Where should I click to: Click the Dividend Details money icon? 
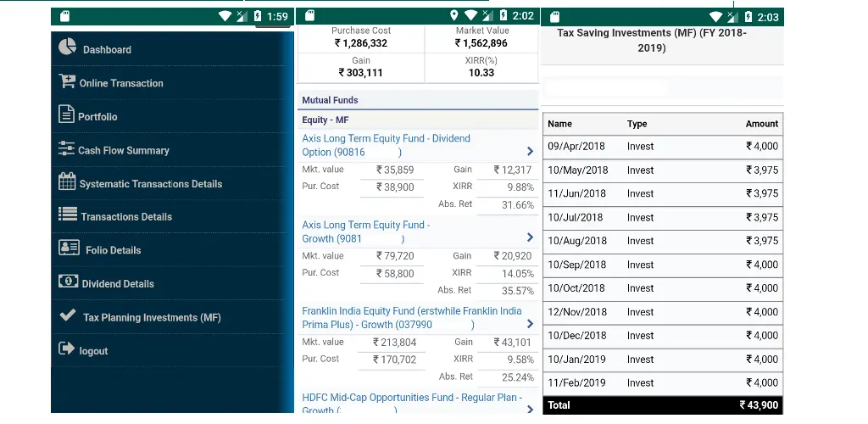[x=68, y=282]
